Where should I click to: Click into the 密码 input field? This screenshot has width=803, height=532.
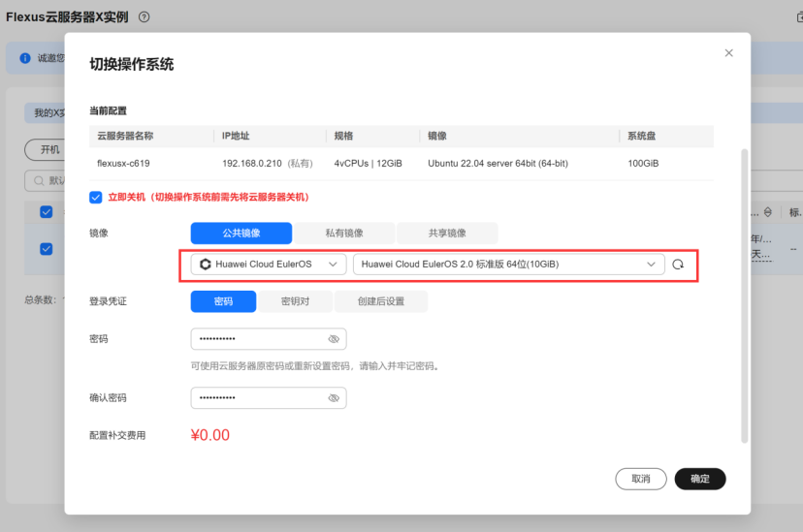pyautogui.click(x=269, y=339)
